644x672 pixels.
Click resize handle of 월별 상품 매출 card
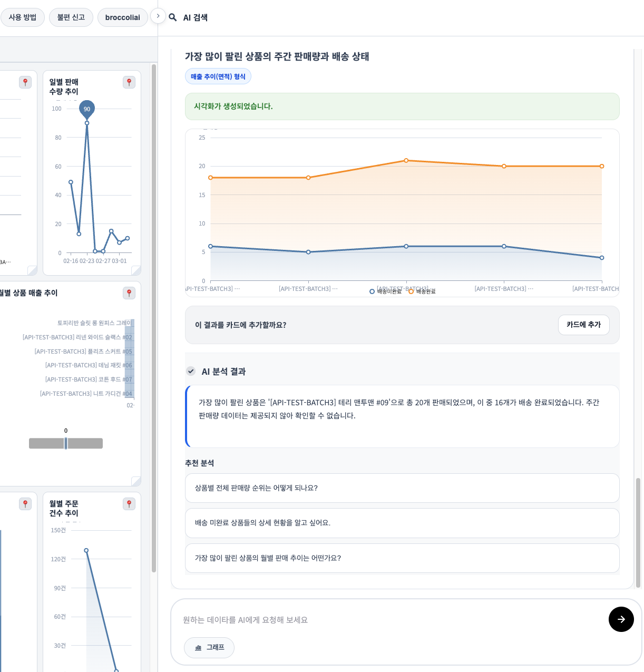tap(136, 481)
